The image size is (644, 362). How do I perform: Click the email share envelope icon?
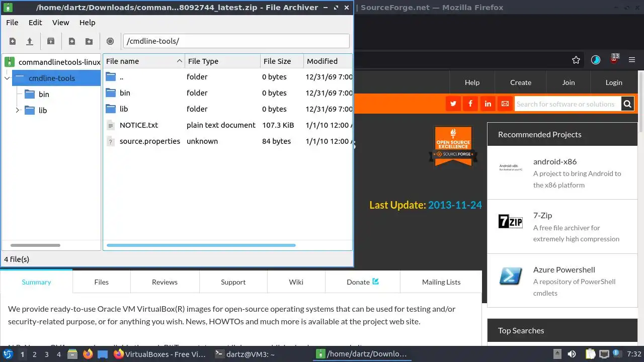[x=505, y=104]
